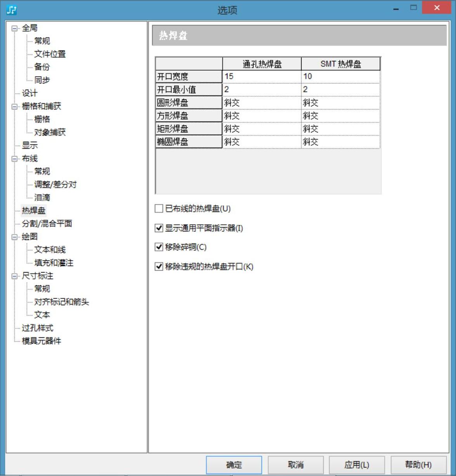Open 对象捕获 settings page

(50, 132)
